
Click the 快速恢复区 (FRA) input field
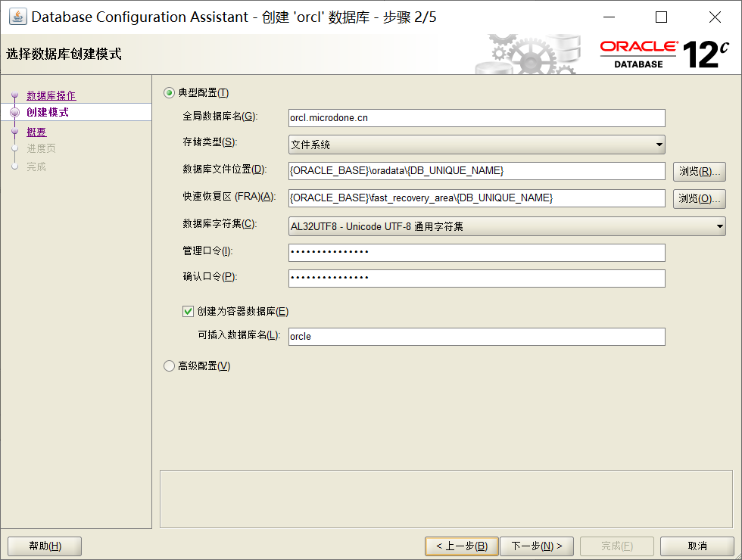(x=476, y=198)
